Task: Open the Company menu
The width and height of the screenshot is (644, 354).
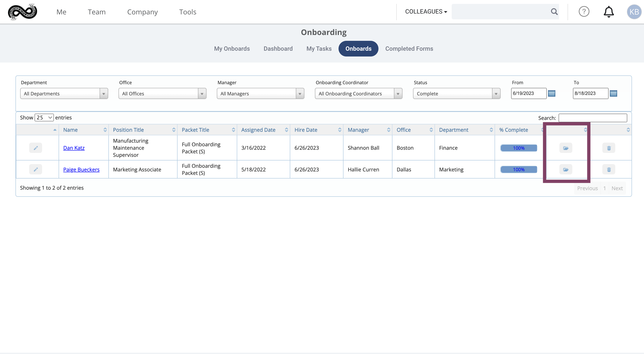Action: click(142, 12)
